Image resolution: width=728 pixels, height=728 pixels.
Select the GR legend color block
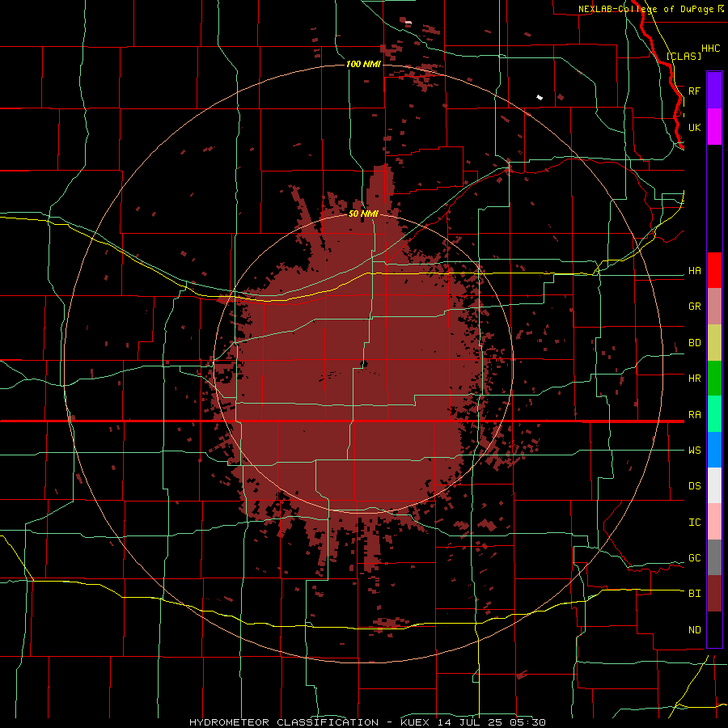click(714, 307)
